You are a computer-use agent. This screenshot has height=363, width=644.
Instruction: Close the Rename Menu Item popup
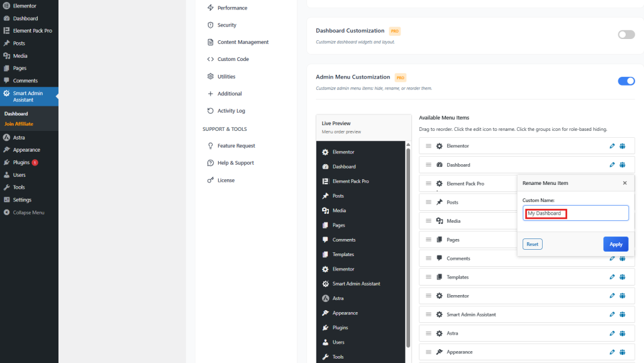click(x=625, y=183)
